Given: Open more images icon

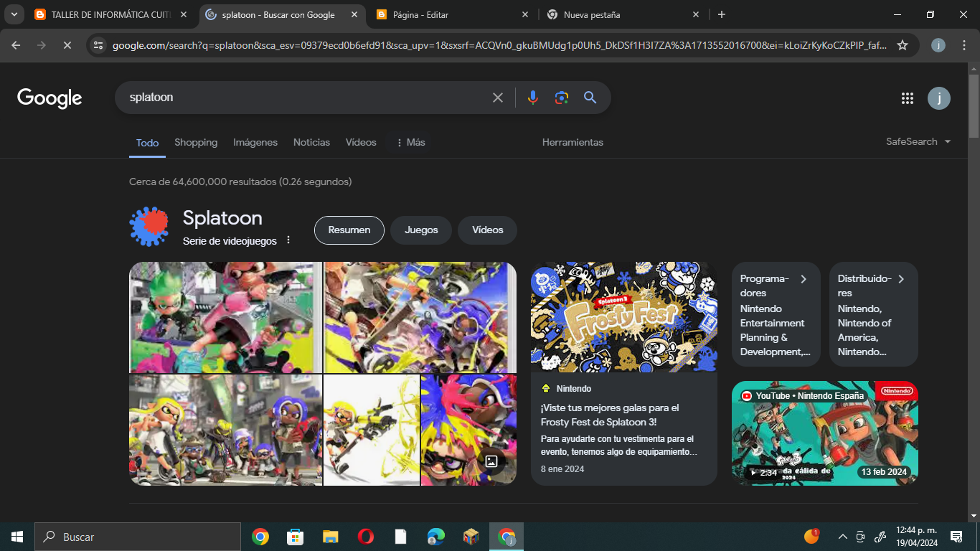Looking at the screenshot, I should coord(492,461).
